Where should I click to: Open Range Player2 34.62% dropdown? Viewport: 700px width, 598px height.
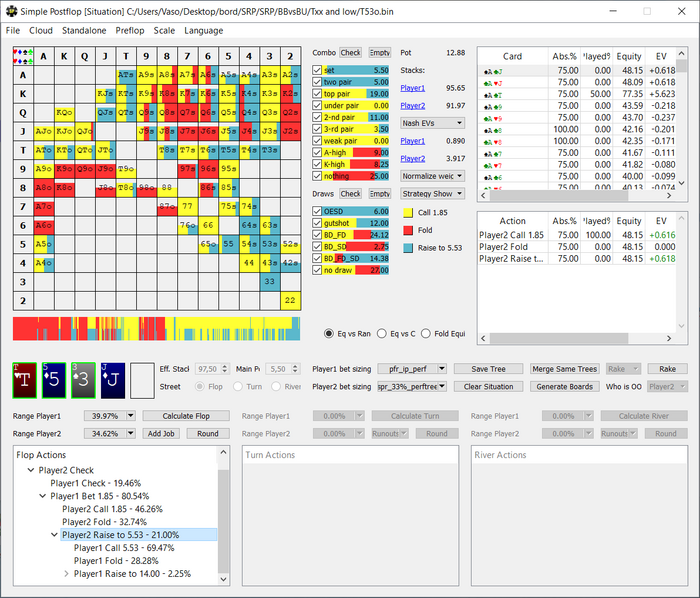coord(109,433)
